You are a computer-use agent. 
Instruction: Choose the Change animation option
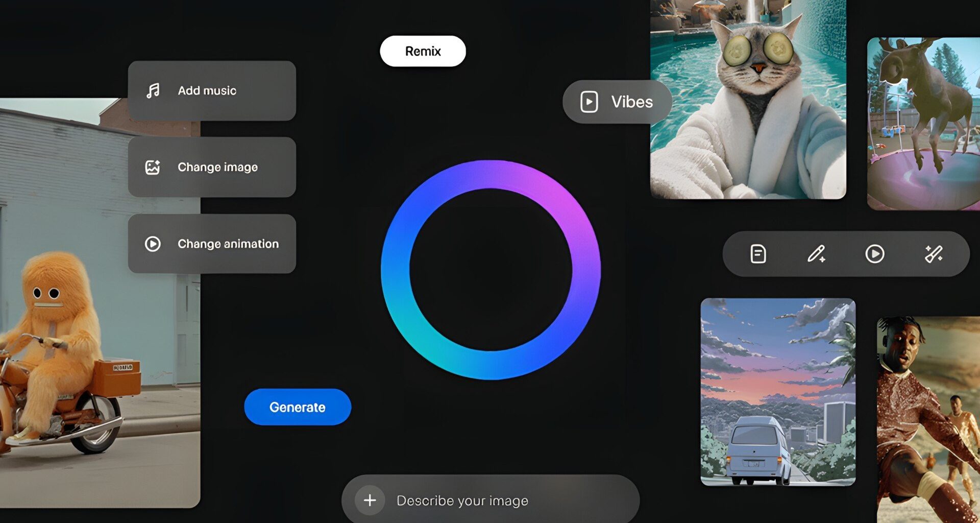[x=212, y=244]
